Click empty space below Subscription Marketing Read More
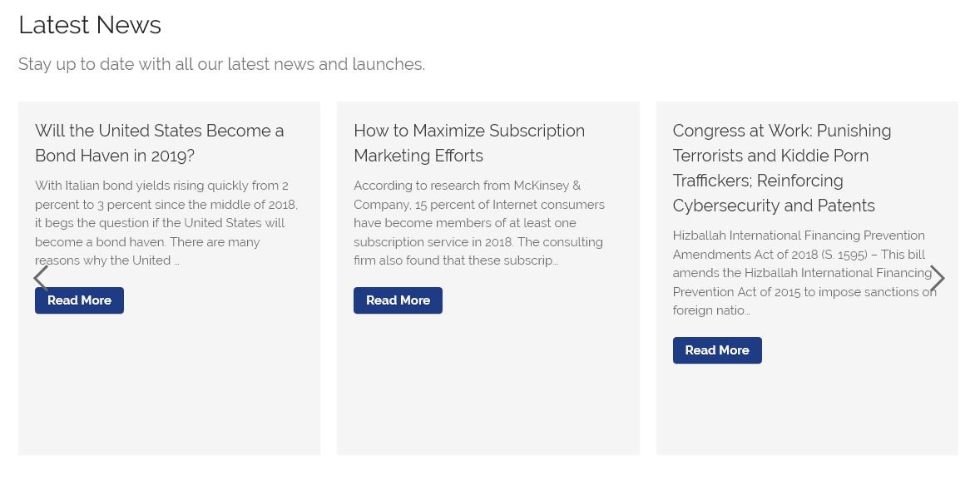The image size is (980, 486). (488, 384)
